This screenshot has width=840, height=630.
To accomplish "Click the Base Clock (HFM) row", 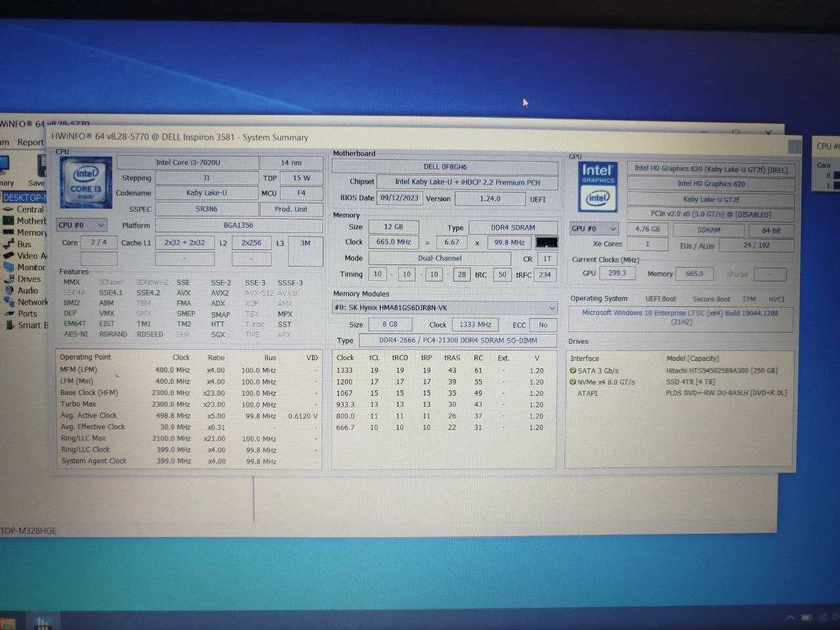I will 189,392.
